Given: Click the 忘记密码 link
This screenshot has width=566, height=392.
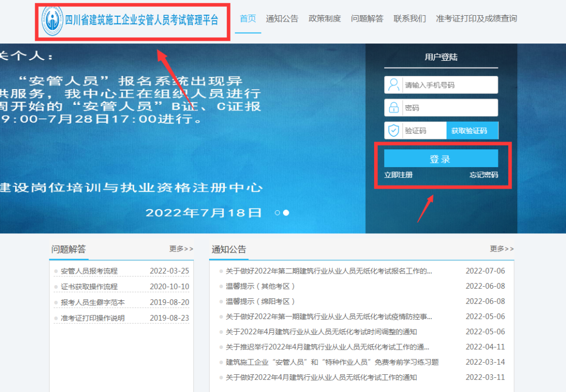Looking at the screenshot, I should click(x=483, y=175).
